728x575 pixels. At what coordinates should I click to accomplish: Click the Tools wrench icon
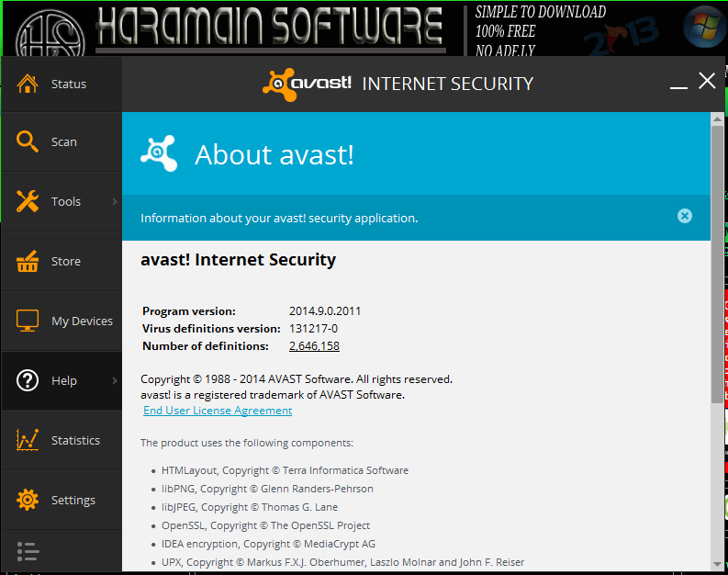28,201
